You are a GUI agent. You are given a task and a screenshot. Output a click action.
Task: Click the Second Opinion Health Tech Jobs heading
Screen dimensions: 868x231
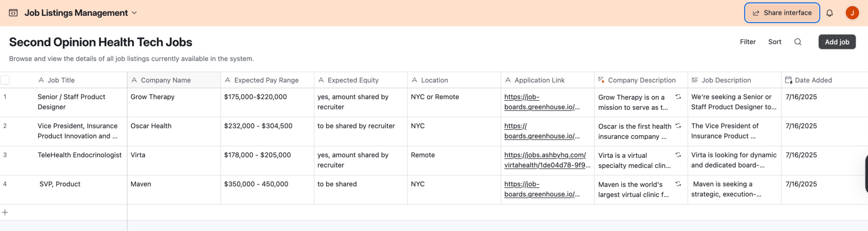tap(100, 42)
